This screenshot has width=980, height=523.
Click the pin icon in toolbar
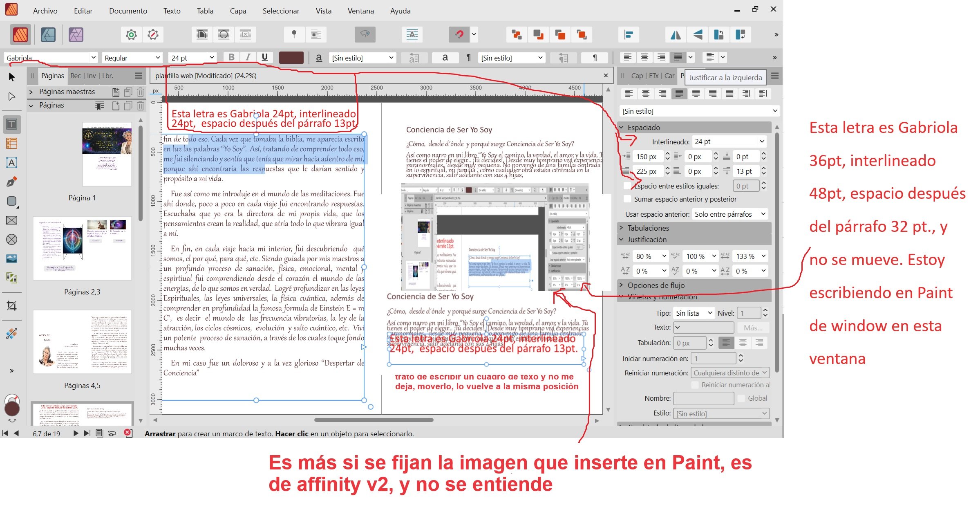coord(294,35)
